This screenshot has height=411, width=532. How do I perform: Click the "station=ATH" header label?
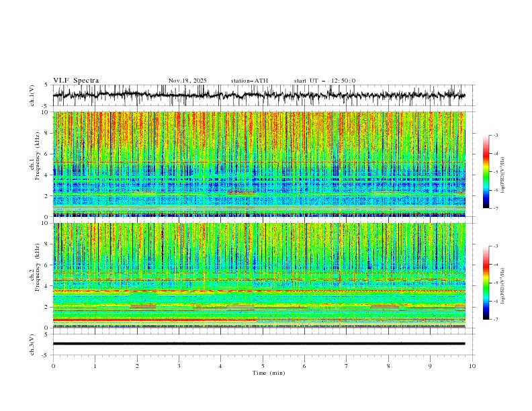249,81
